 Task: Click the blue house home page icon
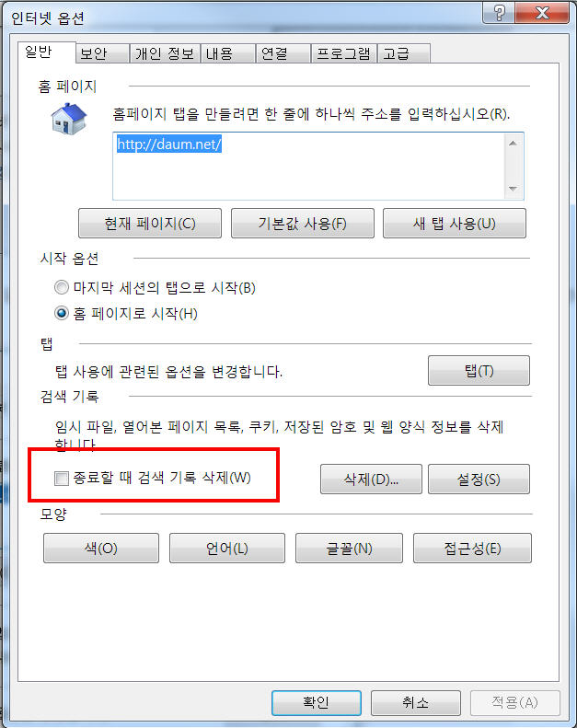69,120
